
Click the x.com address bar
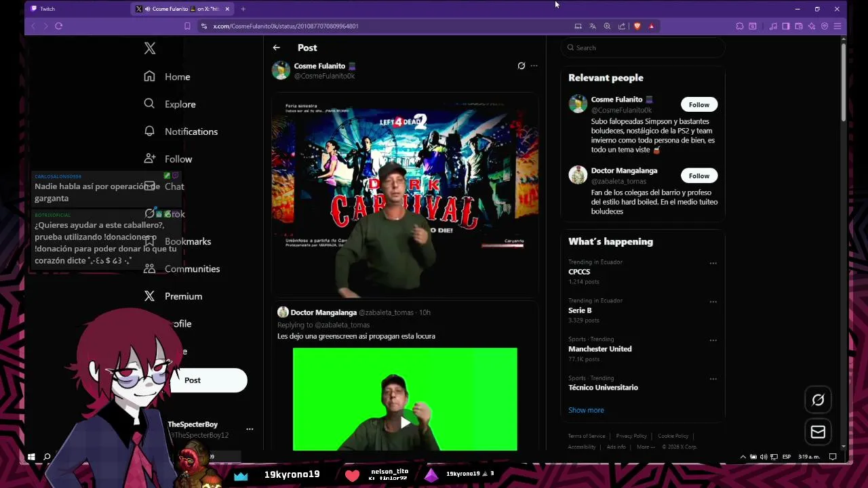[387, 26]
